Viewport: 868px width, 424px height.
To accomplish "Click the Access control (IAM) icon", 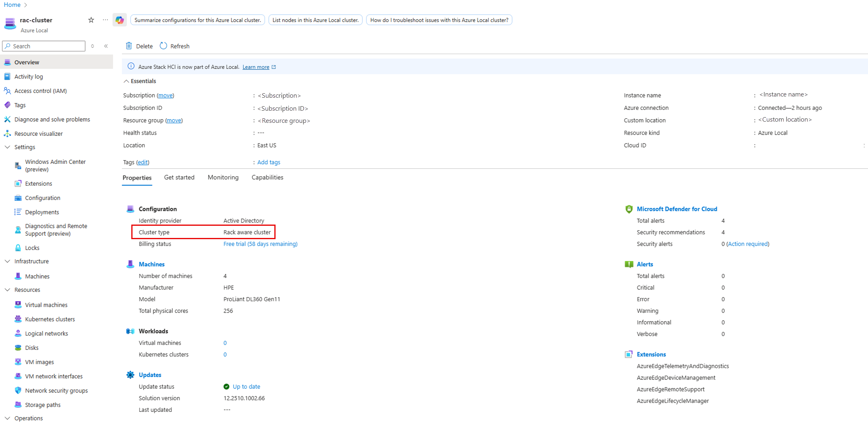I will [7, 91].
